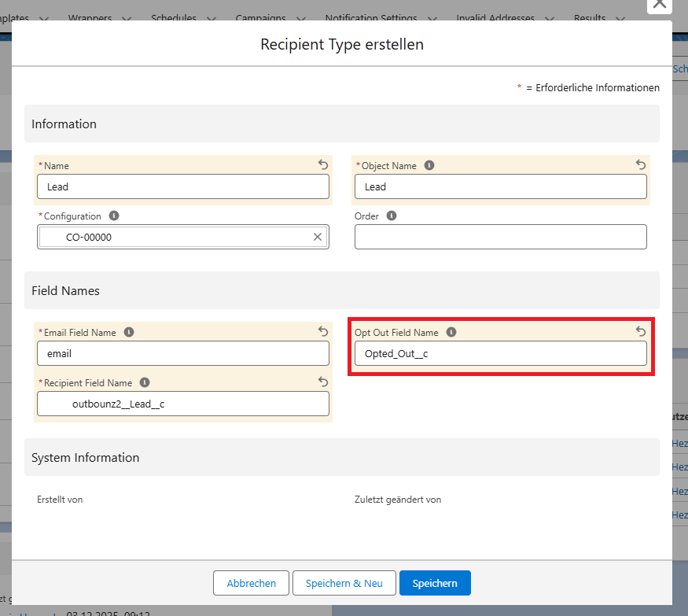Click the Abbrechen button
The image size is (688, 616).
251,583
